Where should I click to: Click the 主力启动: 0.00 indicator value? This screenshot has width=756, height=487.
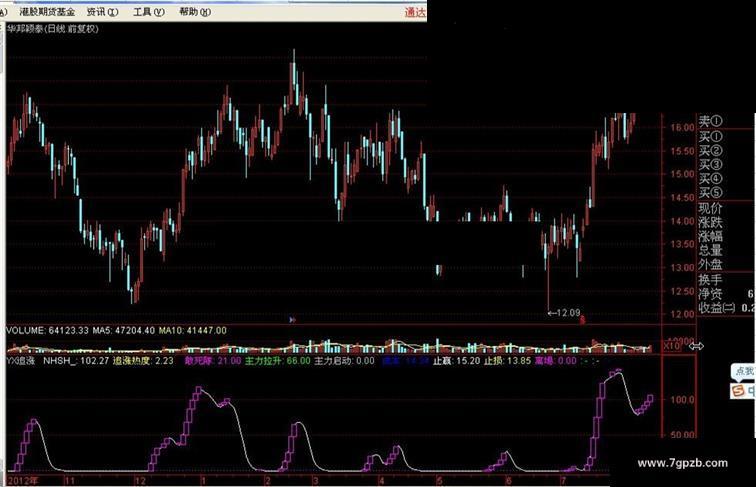[x=344, y=361]
